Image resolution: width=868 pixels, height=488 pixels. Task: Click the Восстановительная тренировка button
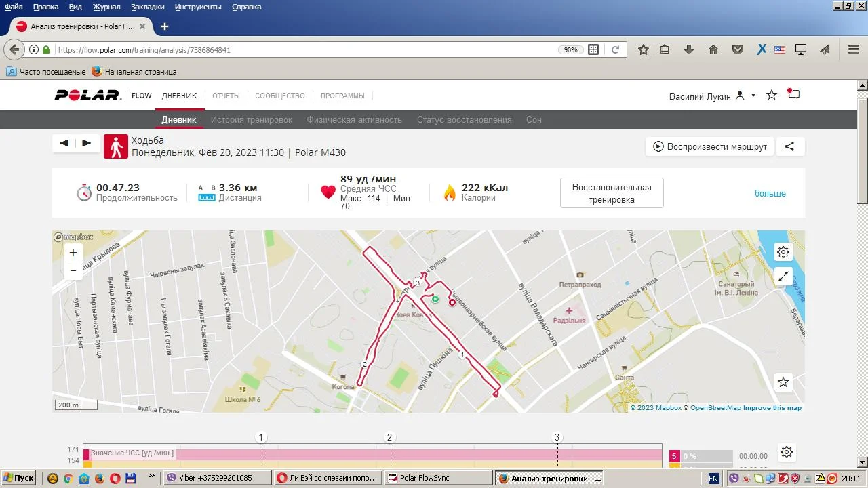612,193
